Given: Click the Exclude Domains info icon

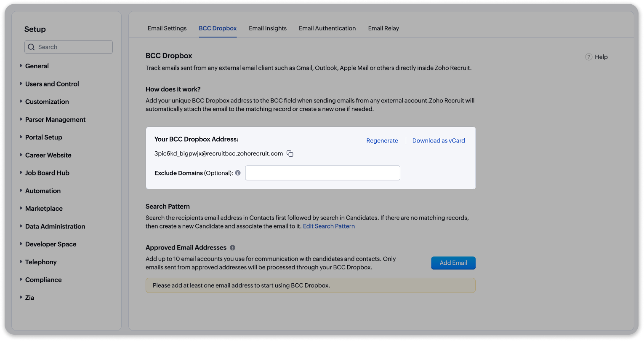Looking at the screenshot, I should pos(238,173).
